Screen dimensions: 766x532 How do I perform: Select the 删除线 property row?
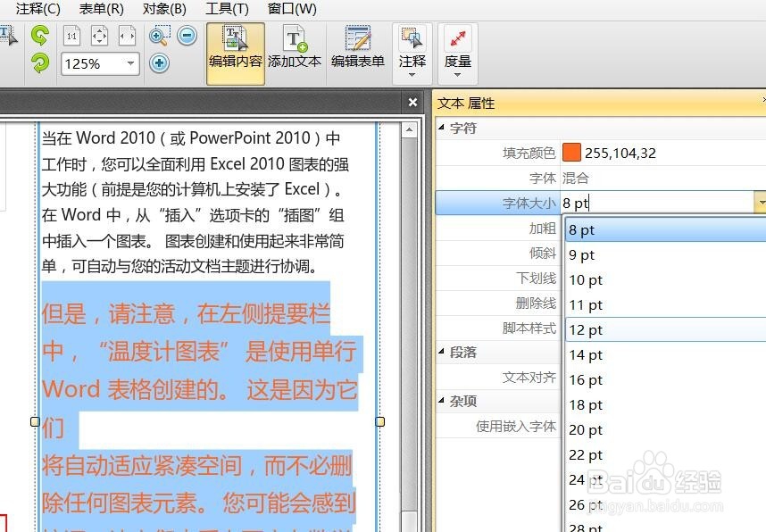(498, 303)
